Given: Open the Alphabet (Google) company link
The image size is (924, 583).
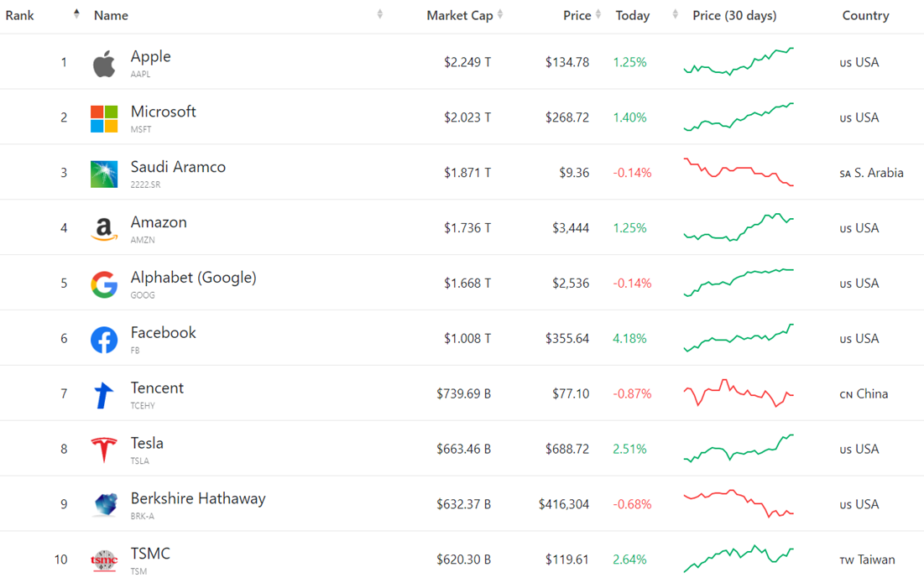Looking at the screenshot, I should click(193, 278).
